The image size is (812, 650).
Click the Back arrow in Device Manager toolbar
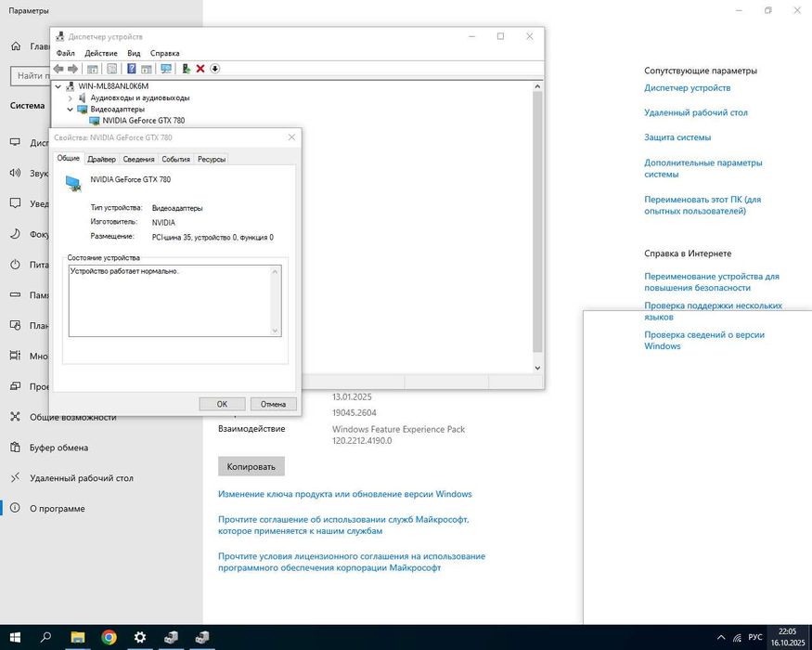pyautogui.click(x=58, y=69)
